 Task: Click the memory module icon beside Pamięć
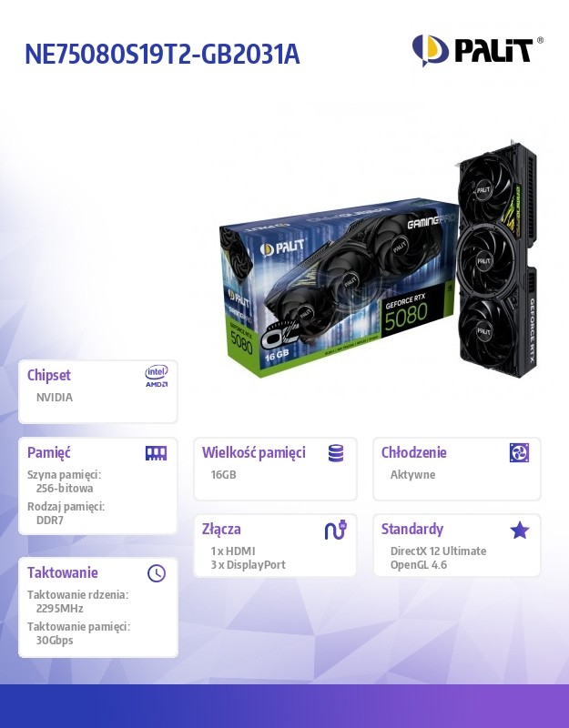coord(156,453)
